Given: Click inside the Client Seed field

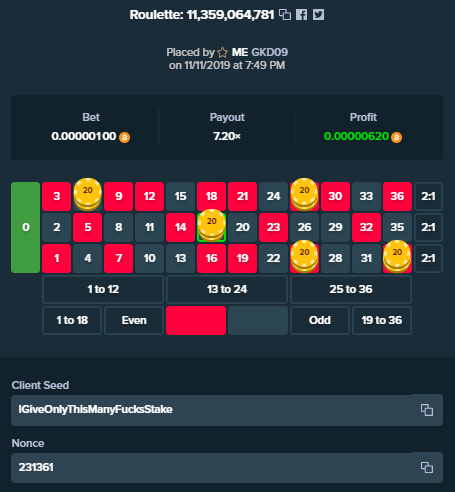Looking at the screenshot, I should click(211, 410).
